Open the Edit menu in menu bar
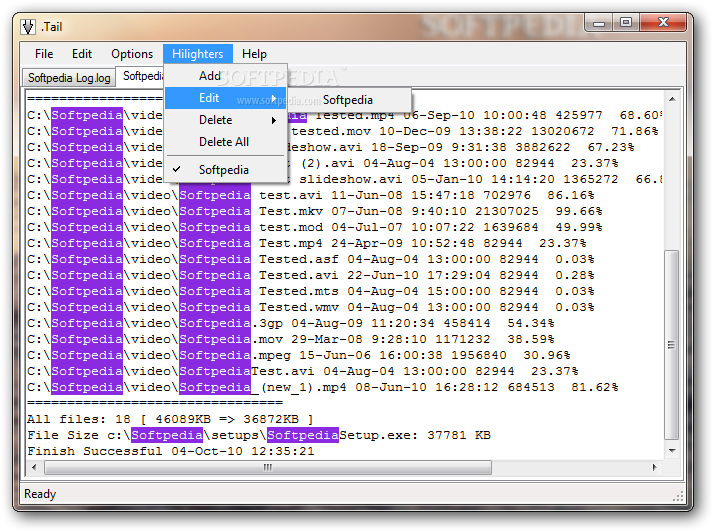714x532 pixels. (x=82, y=54)
